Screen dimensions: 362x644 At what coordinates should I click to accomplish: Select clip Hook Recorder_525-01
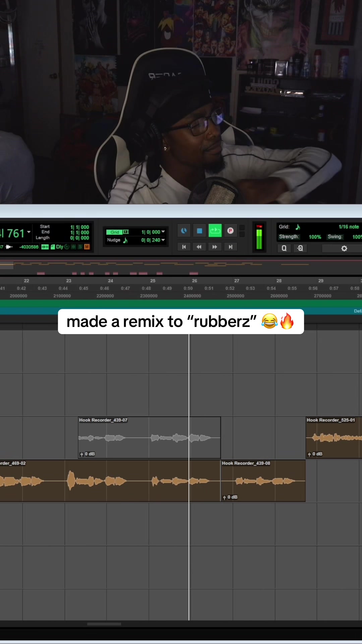[334, 438]
